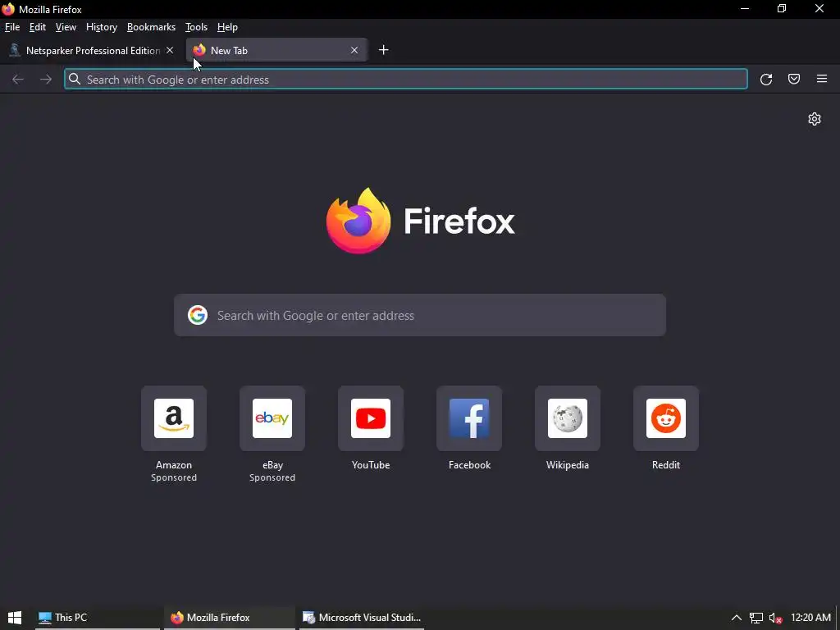Open the Bookmarks menu
The image size is (840, 630).
pos(151,27)
